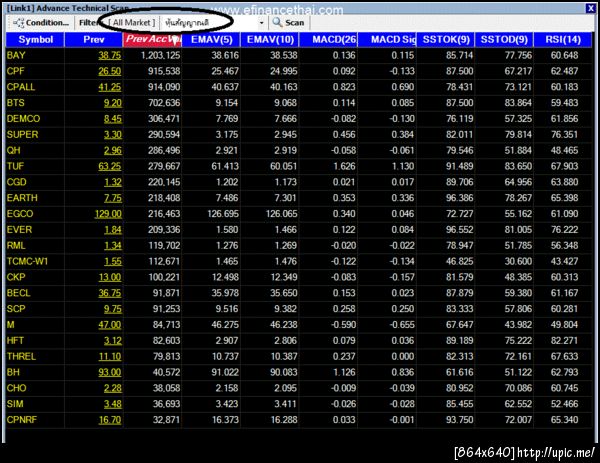This screenshot has height=463, width=600.
Task: Close the Advance Technical Scan window
Action: 590,8
